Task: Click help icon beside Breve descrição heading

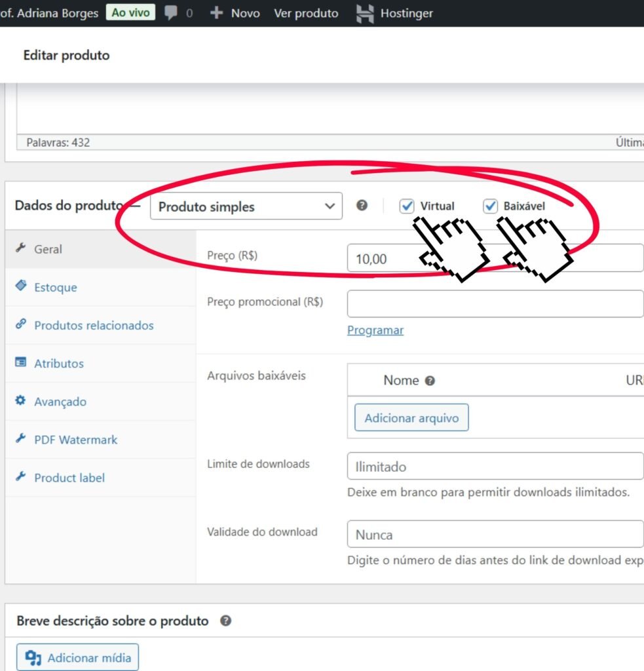Action: click(x=225, y=621)
